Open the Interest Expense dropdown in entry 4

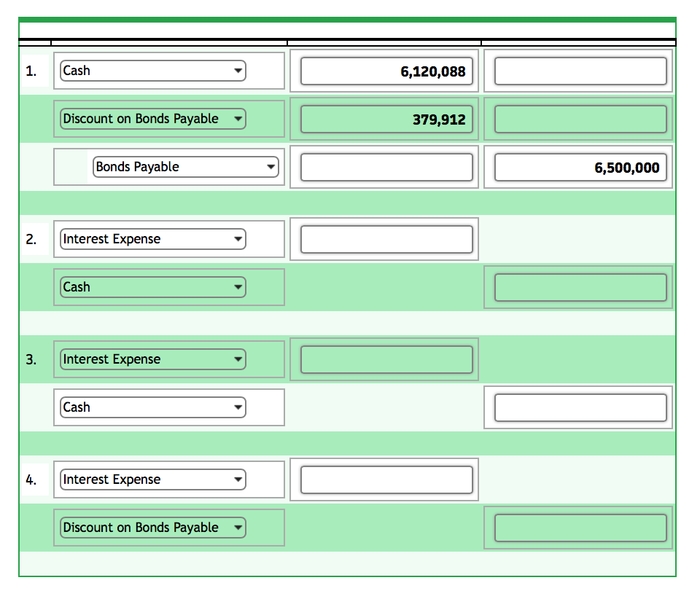238,479
